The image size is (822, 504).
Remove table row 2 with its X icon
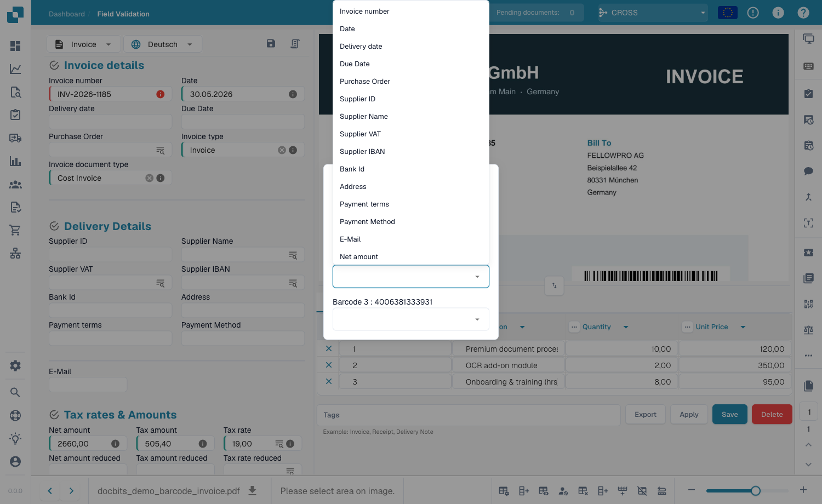click(329, 365)
